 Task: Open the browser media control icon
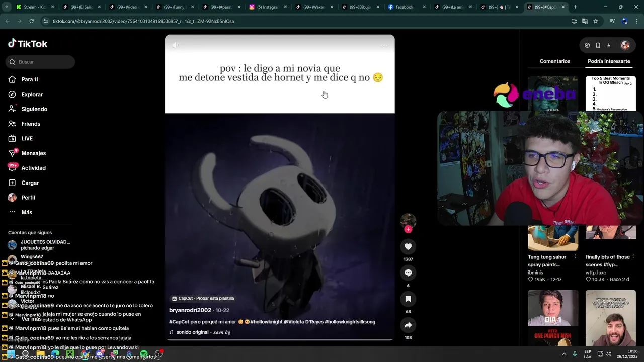(x=612, y=21)
